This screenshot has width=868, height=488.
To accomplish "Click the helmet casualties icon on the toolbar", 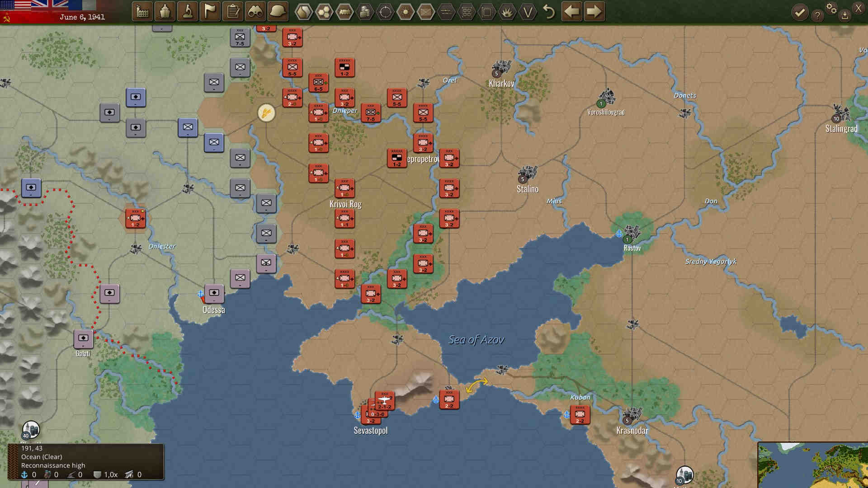I will point(278,11).
